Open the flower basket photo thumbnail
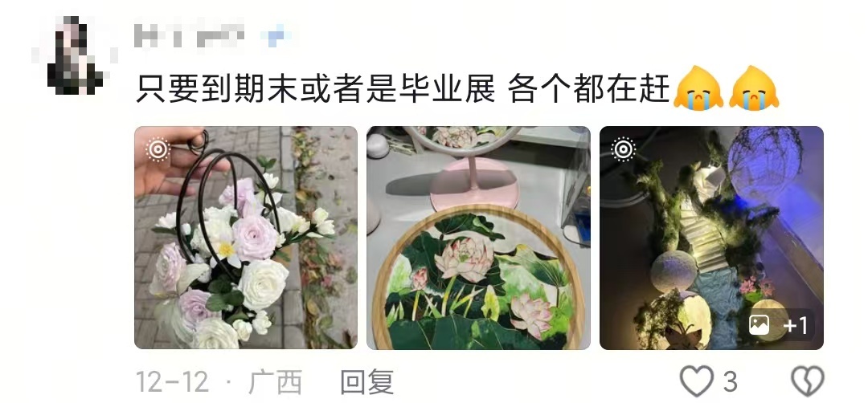 coord(246,238)
